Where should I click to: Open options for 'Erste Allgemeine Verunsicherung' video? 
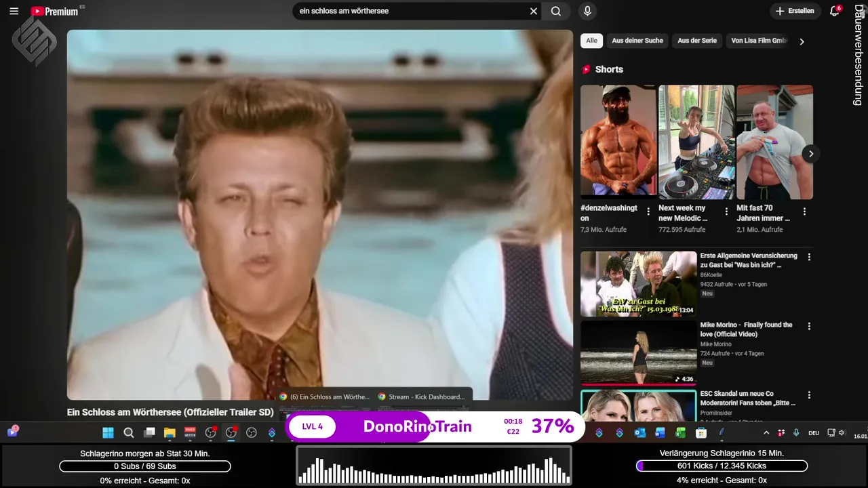point(809,257)
